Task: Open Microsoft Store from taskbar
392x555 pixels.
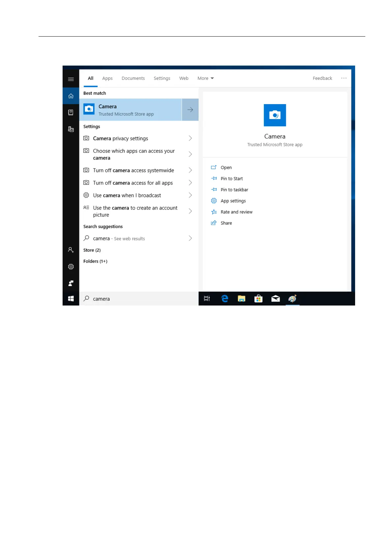Action: click(259, 299)
